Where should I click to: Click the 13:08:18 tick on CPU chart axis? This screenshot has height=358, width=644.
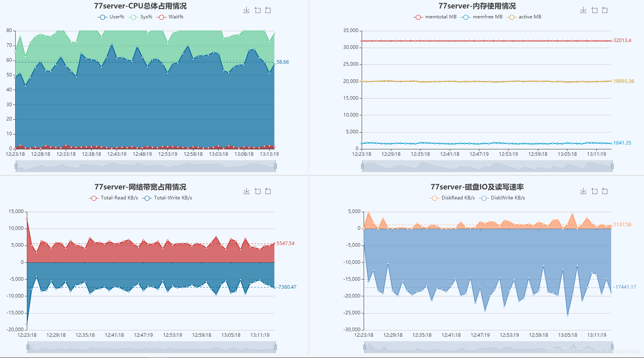click(244, 154)
